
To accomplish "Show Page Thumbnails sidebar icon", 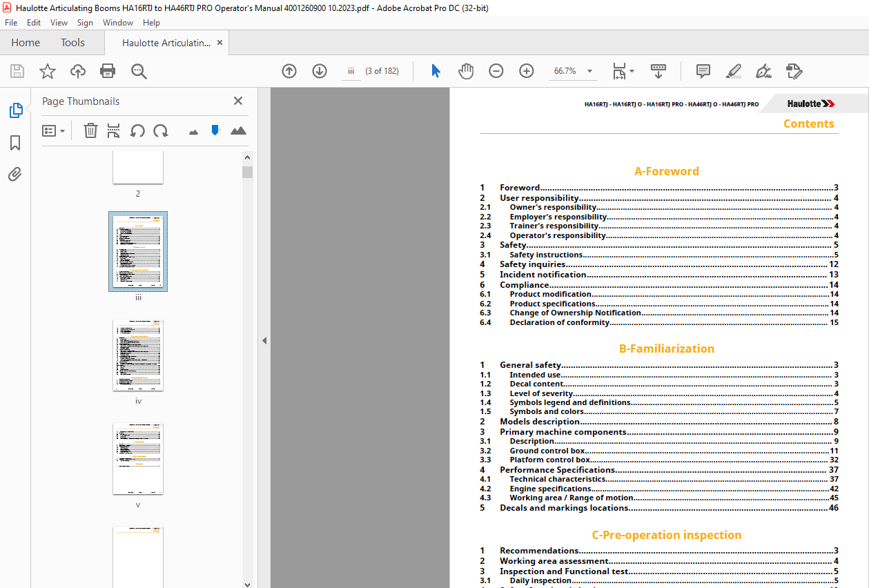I will [x=15, y=110].
